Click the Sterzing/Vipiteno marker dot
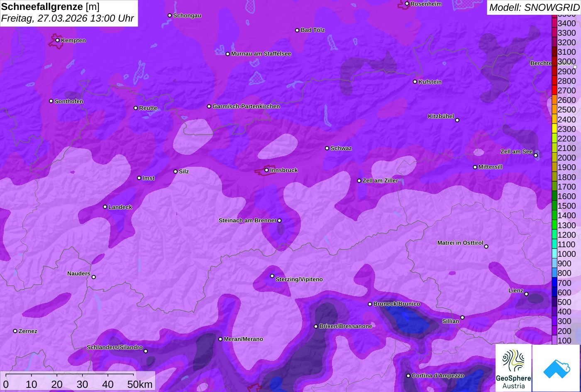This screenshot has height=392, width=581. click(x=272, y=276)
